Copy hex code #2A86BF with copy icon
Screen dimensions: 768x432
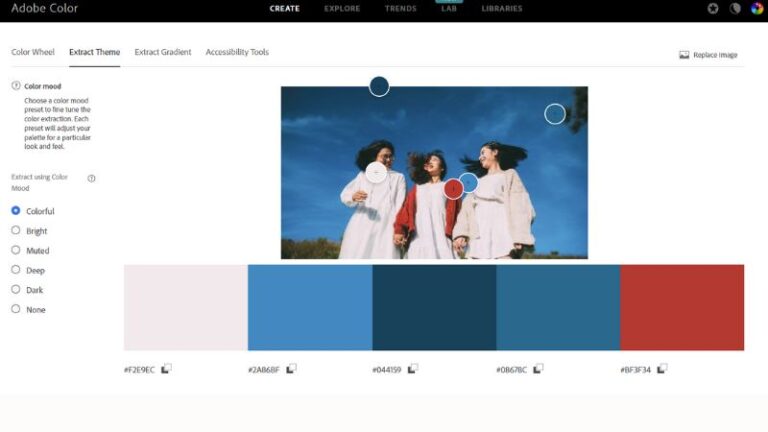pos(291,368)
